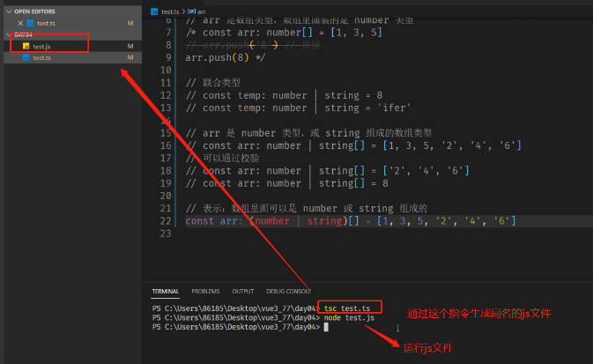The height and width of the screenshot is (364, 593).
Task: Click M badge of Open Editors test.ts
Action: [130, 23]
